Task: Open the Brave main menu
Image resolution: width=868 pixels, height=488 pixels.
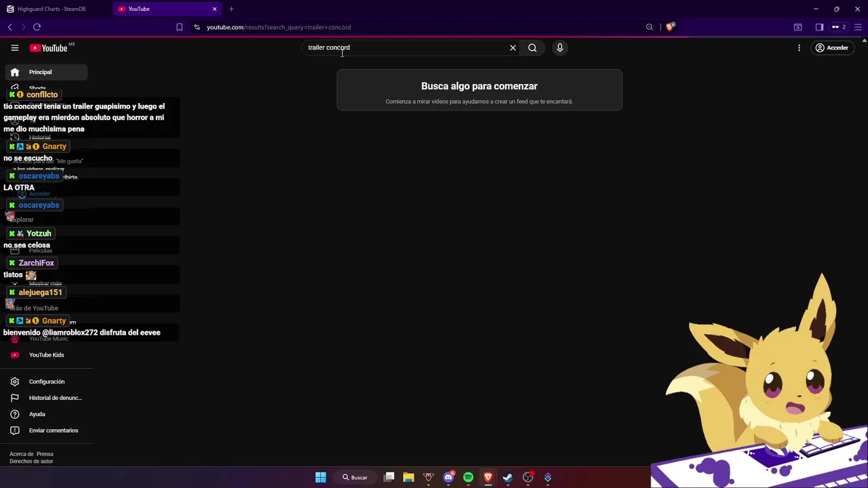Action: (858, 27)
